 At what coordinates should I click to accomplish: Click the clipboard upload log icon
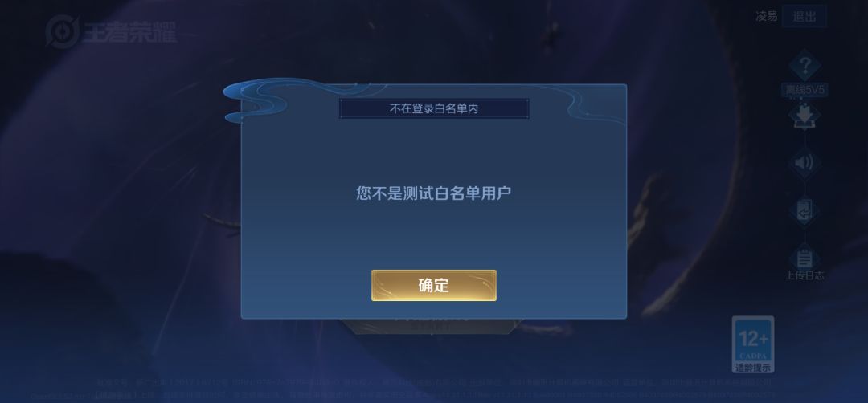click(x=805, y=258)
